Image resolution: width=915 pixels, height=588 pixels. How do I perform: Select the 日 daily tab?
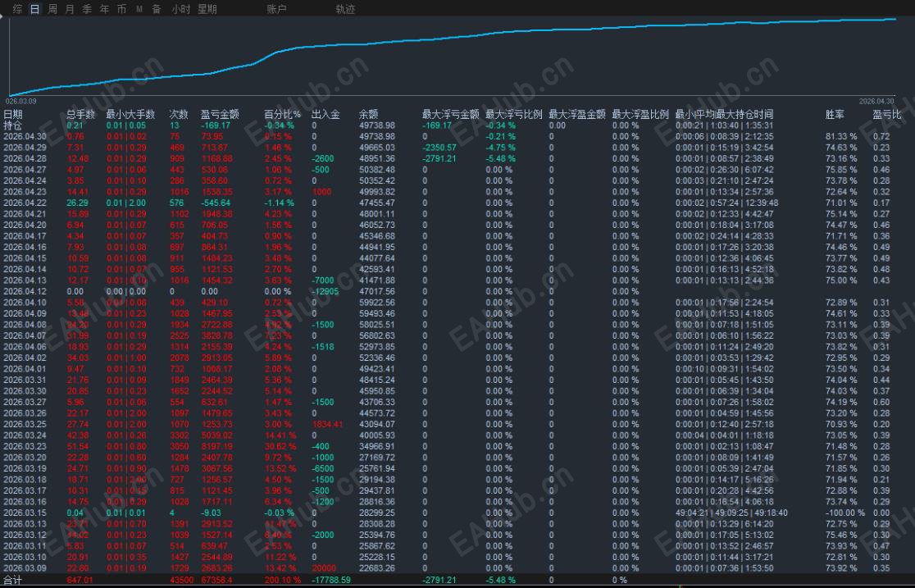pos(35,9)
